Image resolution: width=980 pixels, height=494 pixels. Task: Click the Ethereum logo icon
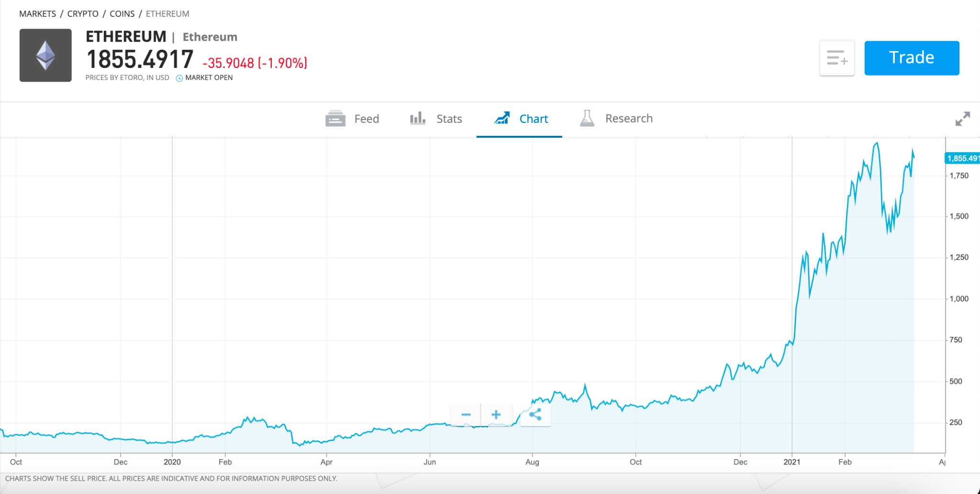[x=45, y=55]
